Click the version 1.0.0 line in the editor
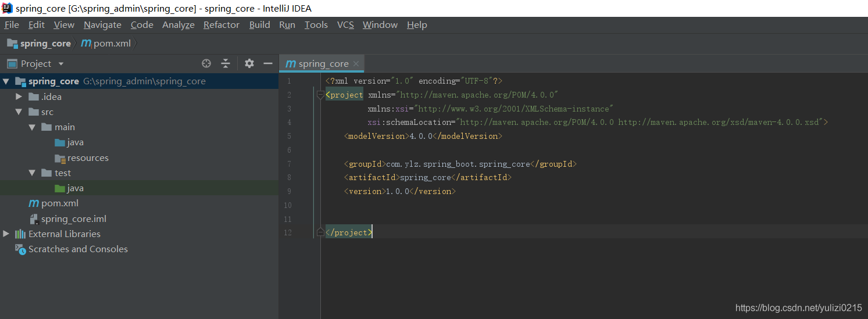The height and width of the screenshot is (319, 868). click(x=400, y=191)
